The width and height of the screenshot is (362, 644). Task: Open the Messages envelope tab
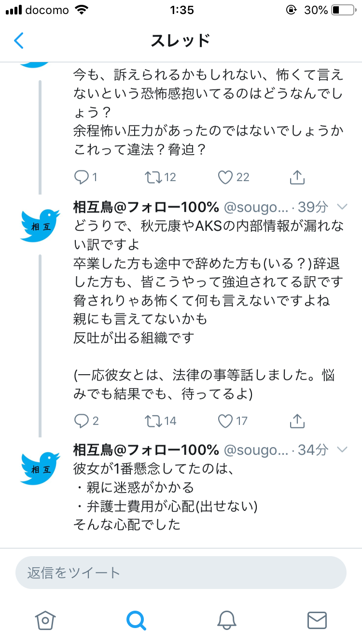click(x=317, y=620)
